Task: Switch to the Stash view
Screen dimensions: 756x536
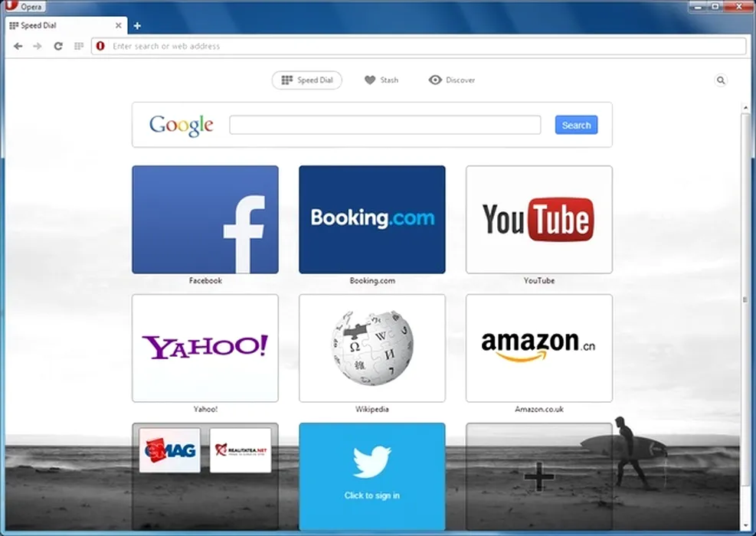Action: click(x=381, y=80)
